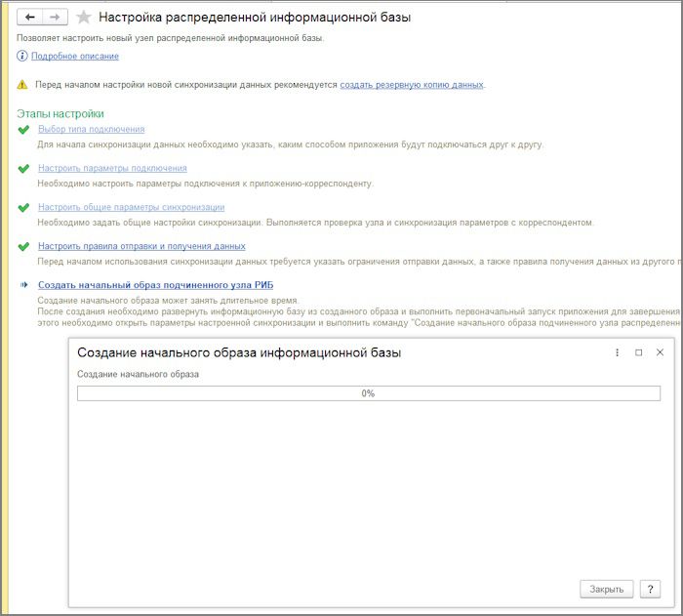Maximize the Создание начального образа dialog

tap(638, 352)
